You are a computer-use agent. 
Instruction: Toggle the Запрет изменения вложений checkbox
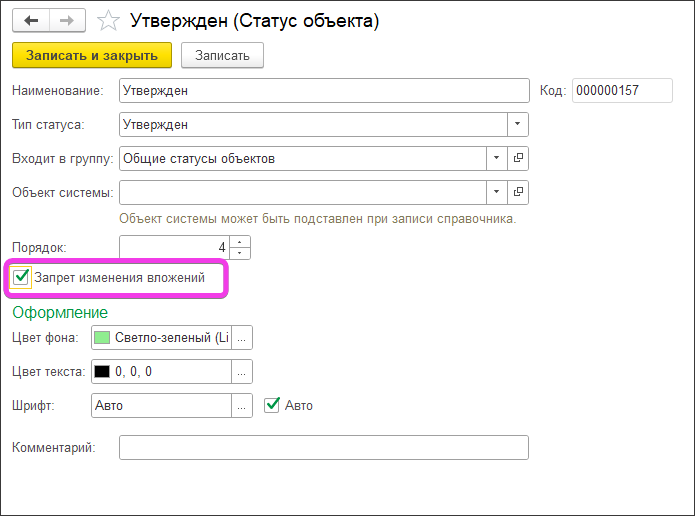(x=21, y=277)
